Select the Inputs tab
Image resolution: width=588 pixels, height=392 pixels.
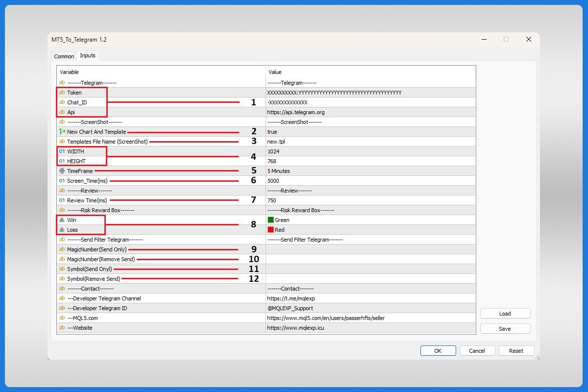(88, 56)
